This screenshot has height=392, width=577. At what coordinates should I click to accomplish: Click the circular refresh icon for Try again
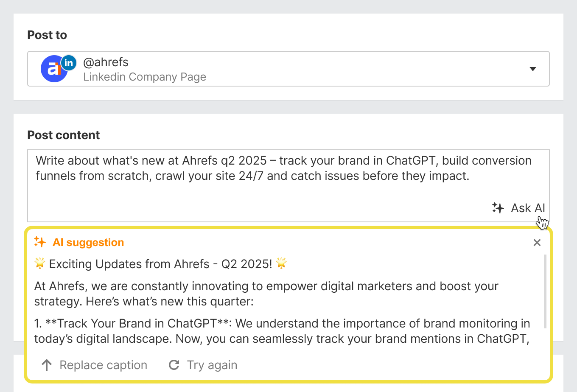click(174, 365)
